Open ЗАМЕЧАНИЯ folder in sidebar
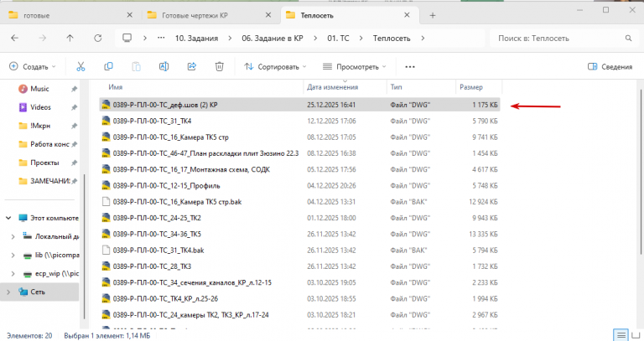Screen dimensions: 644x341 [x=49, y=181]
